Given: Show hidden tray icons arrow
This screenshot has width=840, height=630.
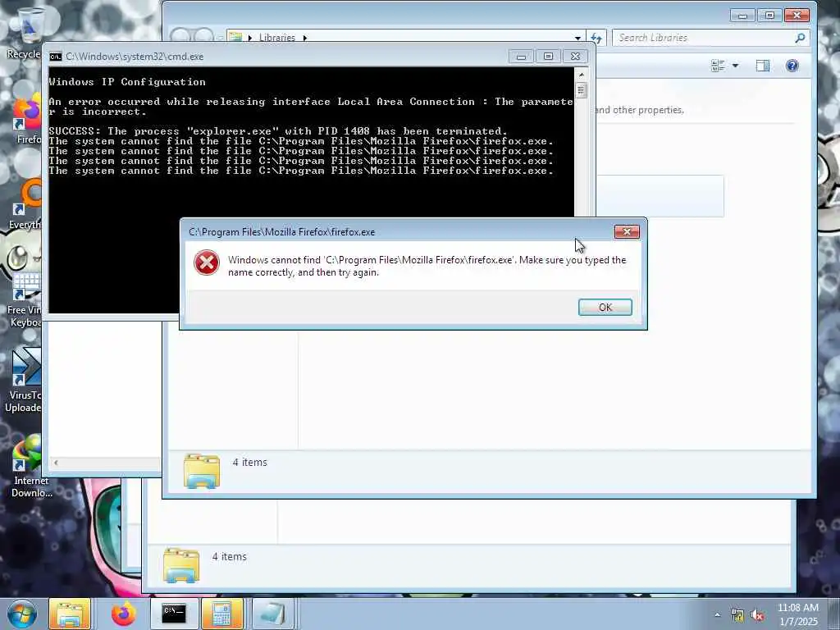Looking at the screenshot, I should pyautogui.click(x=717, y=615).
